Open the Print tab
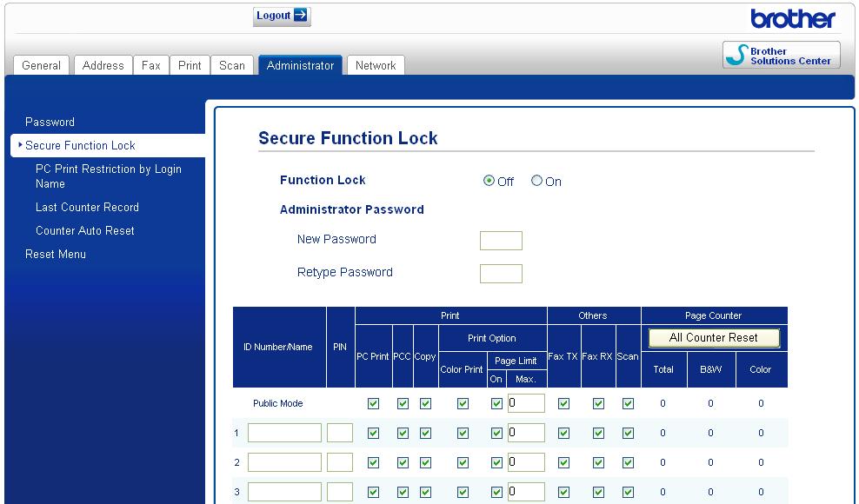Viewport: 859px width, 504px height. (x=190, y=65)
